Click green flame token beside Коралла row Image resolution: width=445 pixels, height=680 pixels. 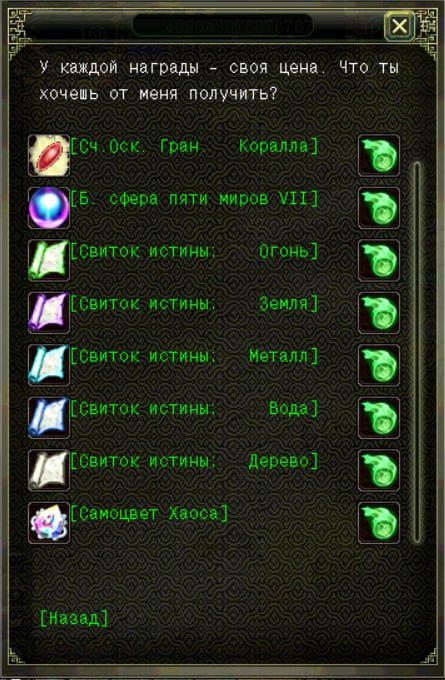(x=379, y=155)
